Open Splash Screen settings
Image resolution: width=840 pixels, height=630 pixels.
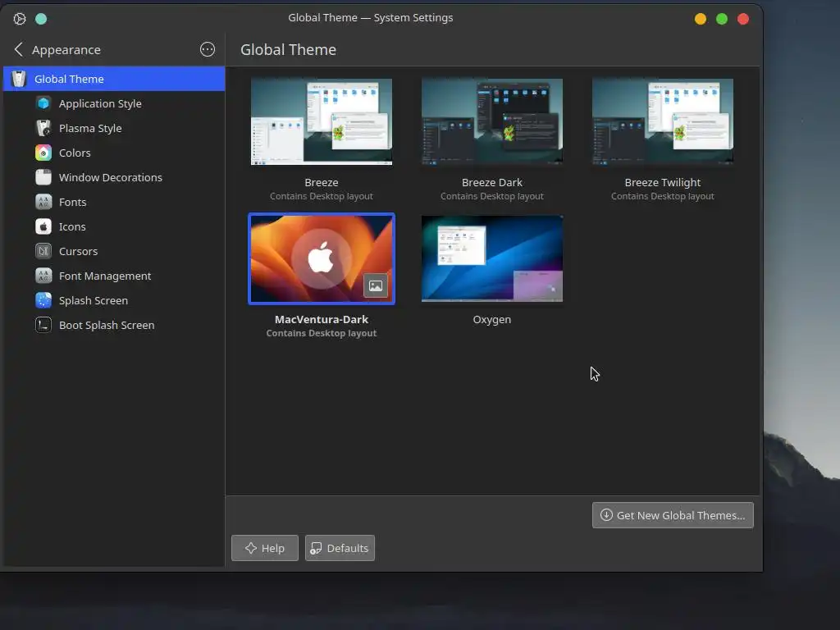pos(114,300)
